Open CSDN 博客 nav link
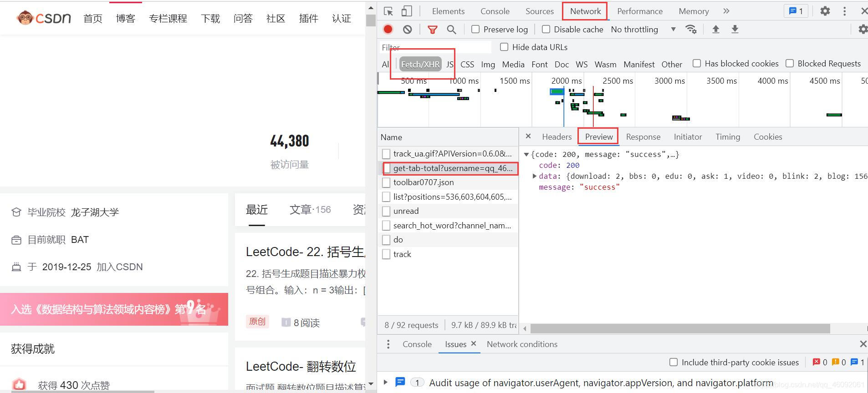 click(125, 18)
